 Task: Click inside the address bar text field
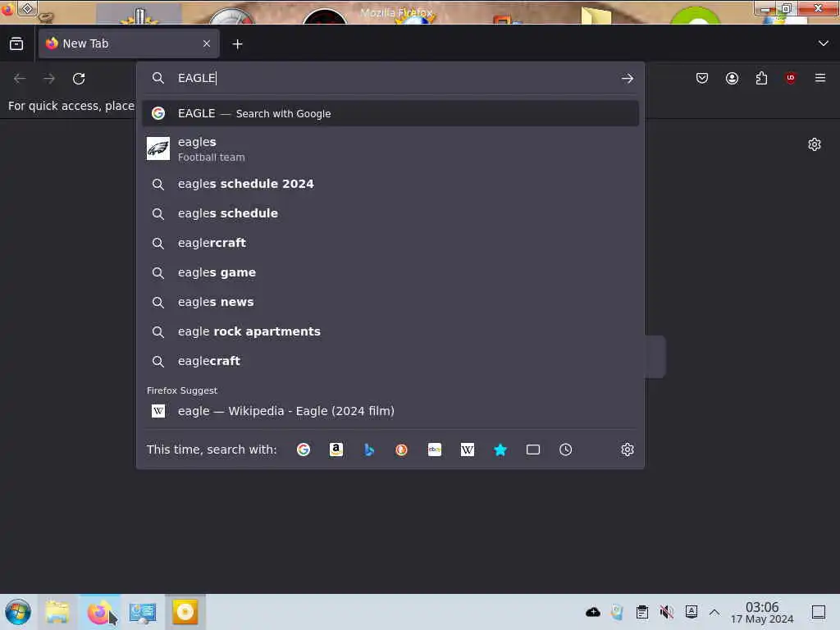(394, 78)
